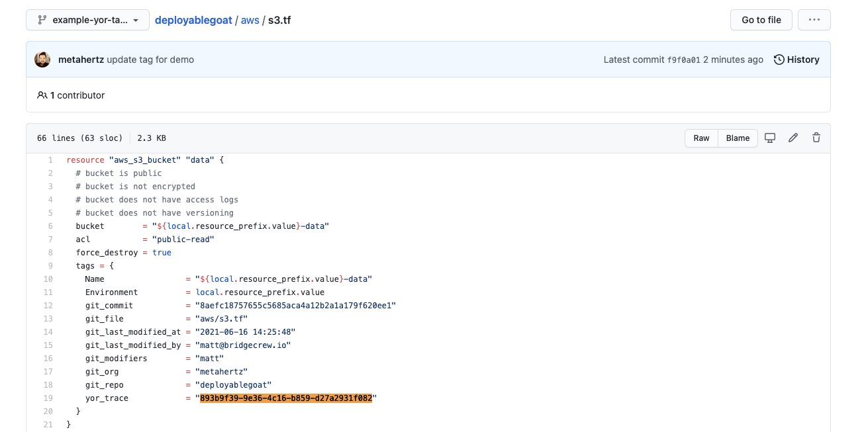Open metahertz avatar picture
The width and height of the screenshot is (868, 432).
coord(42,60)
